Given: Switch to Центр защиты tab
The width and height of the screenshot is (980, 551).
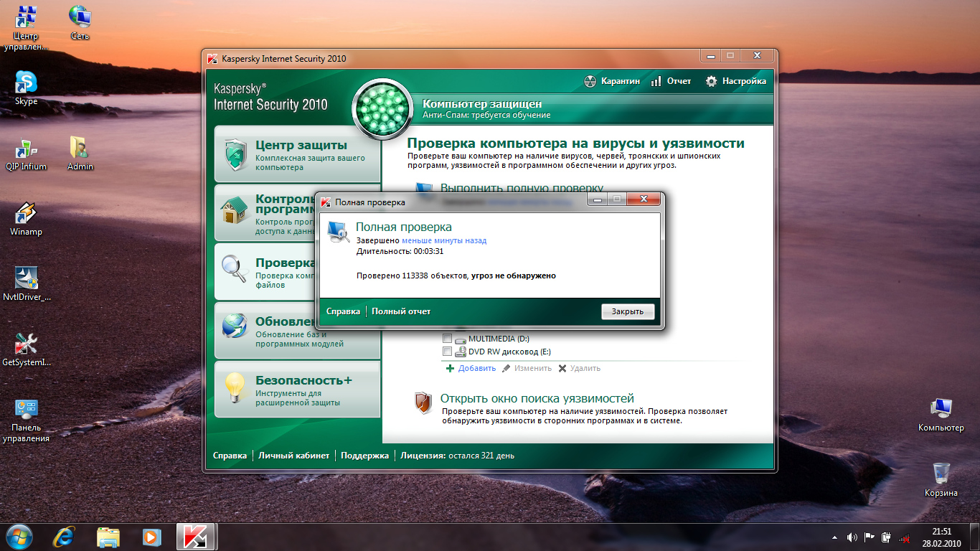Looking at the screenshot, I should click(x=298, y=154).
